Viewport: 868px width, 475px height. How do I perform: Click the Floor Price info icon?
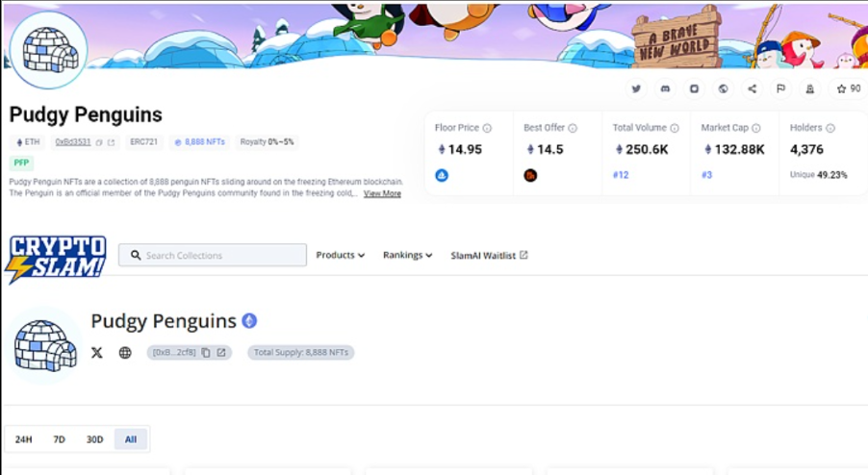click(x=487, y=128)
